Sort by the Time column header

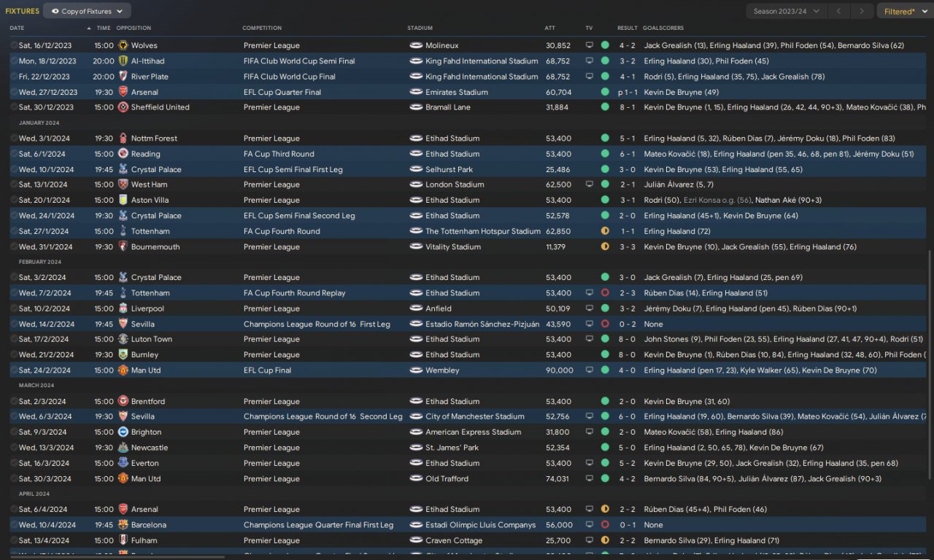104,28
